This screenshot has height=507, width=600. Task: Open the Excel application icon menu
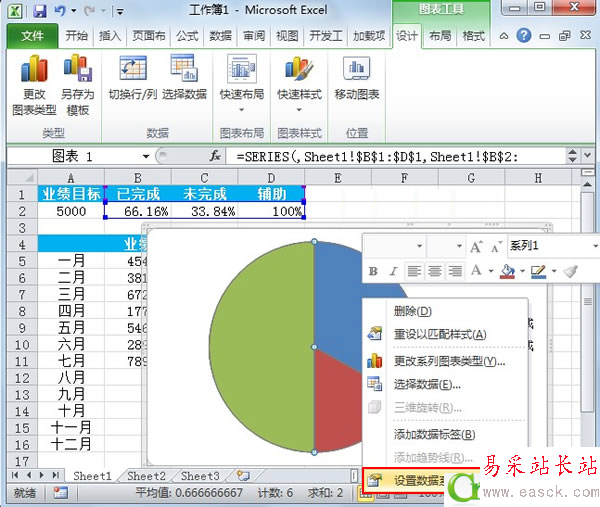[15, 11]
